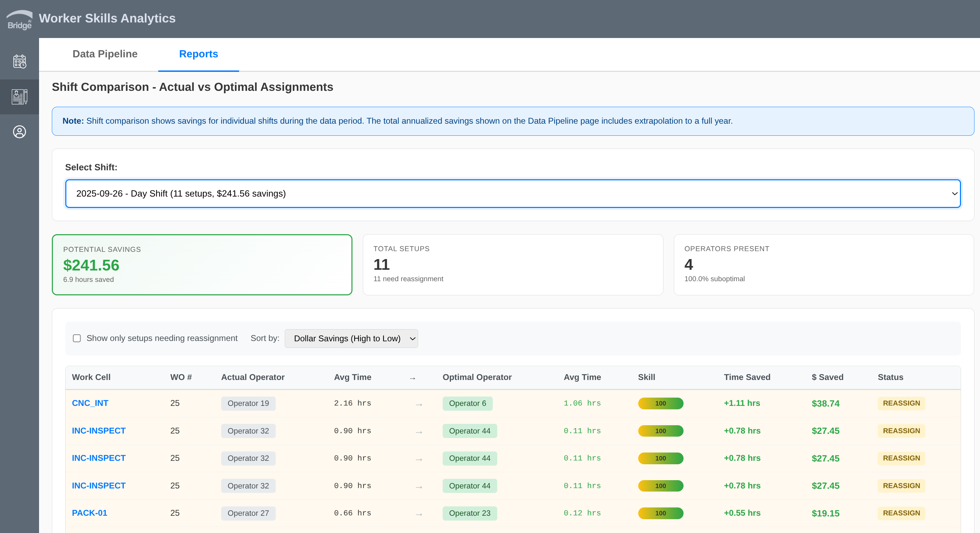Select the Reports tab
The width and height of the screenshot is (980, 533).
pyautogui.click(x=199, y=54)
